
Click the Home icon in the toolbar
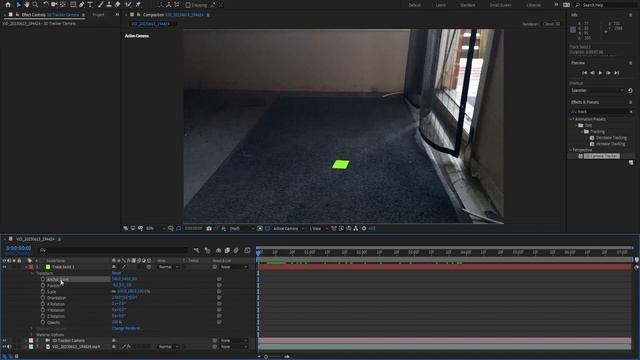click(x=8, y=4)
